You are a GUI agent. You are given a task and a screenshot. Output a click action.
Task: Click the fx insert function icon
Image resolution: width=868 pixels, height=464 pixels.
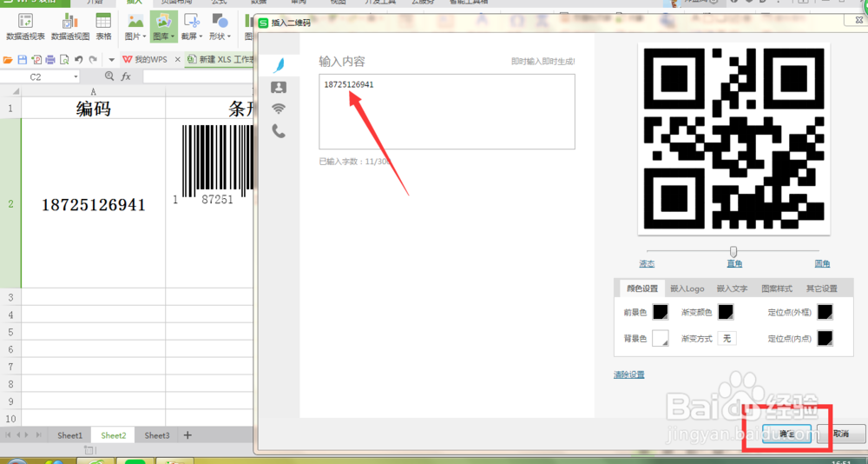point(126,76)
